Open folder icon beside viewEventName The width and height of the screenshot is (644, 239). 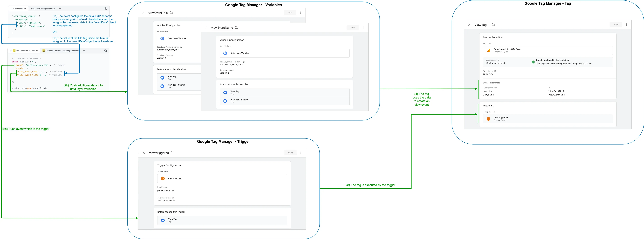pos(236,27)
